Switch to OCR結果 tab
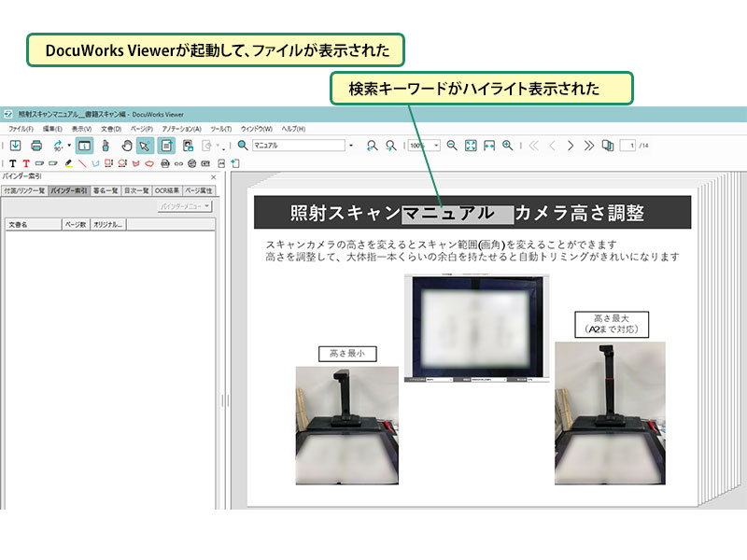Screen dimensions: 747x560 coord(167,190)
